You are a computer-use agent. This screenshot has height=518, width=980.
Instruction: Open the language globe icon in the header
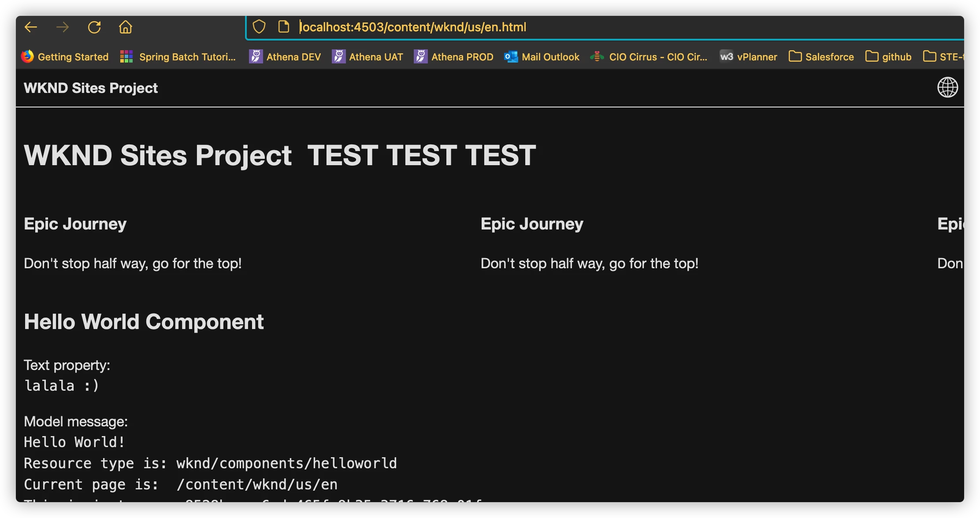[x=947, y=87]
